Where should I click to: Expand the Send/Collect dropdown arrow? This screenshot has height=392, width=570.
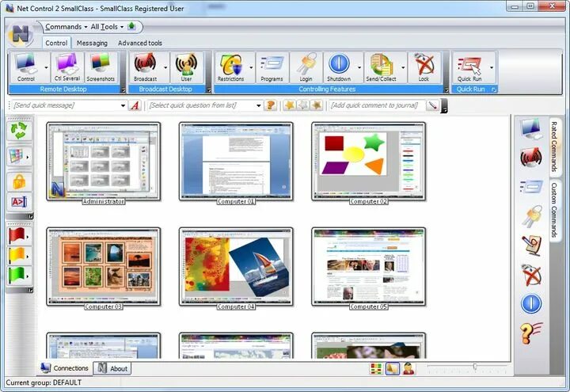click(x=403, y=67)
